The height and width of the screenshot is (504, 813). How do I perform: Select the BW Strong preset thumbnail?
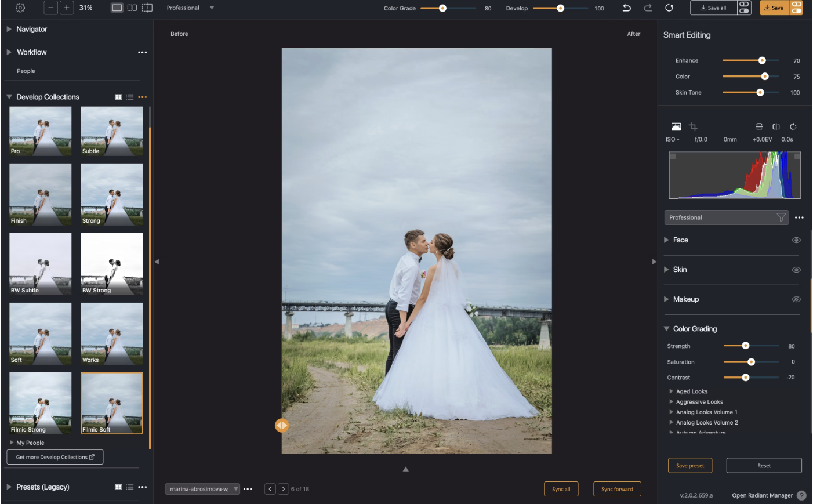(112, 264)
